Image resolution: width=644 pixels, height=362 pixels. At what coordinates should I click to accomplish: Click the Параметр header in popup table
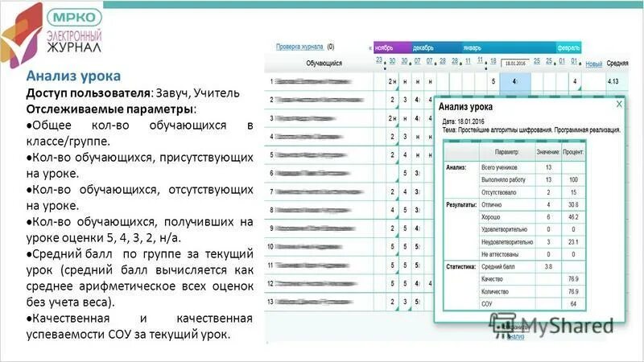(x=507, y=152)
